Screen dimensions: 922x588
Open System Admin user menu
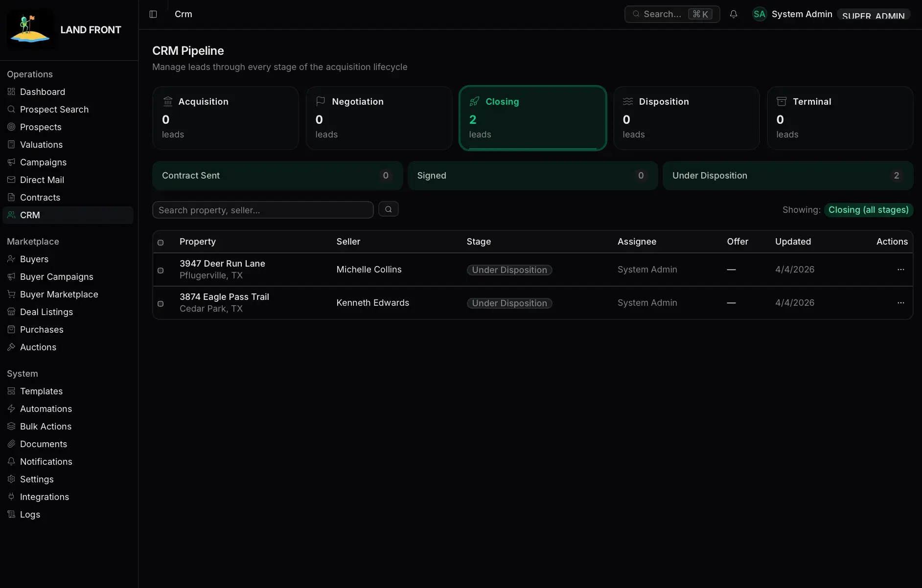pyautogui.click(x=802, y=14)
